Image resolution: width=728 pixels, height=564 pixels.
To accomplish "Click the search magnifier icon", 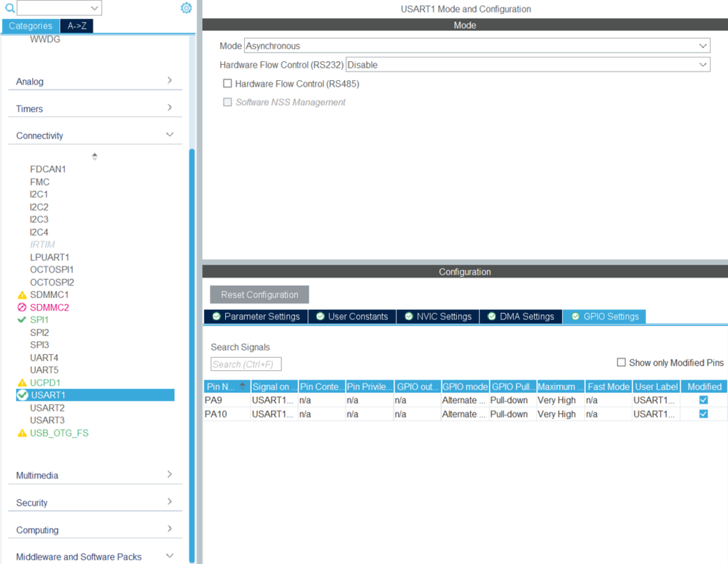I will tap(9, 8).
